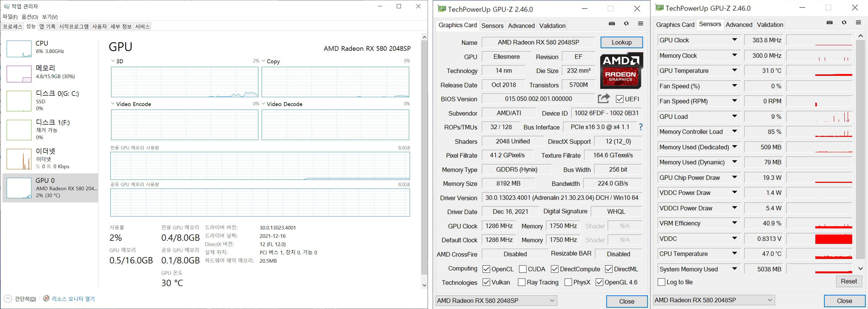Click the AMD Radeon Graphics logo
Viewport: 868px width, 309px height.
coord(621,70)
